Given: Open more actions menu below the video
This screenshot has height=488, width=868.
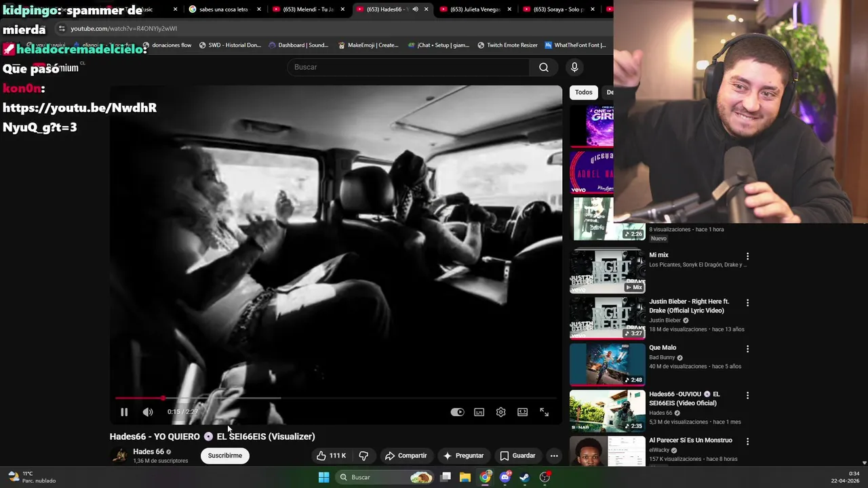Looking at the screenshot, I should pyautogui.click(x=554, y=455).
